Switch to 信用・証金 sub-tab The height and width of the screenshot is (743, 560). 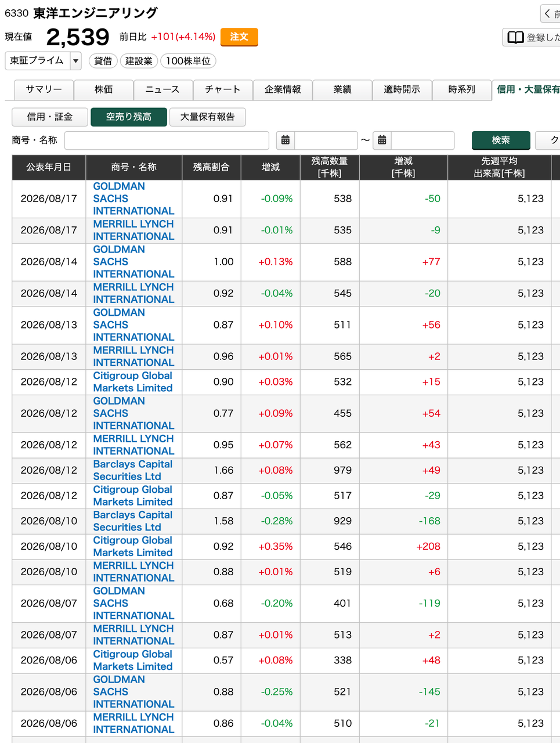pyautogui.click(x=50, y=117)
